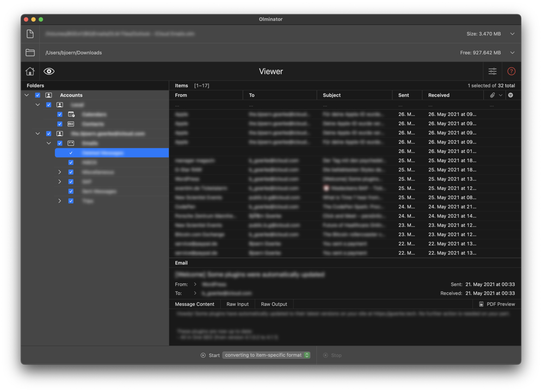The height and width of the screenshot is (392, 542).
Task: Switch to the Raw Output tab
Action: pos(274,304)
